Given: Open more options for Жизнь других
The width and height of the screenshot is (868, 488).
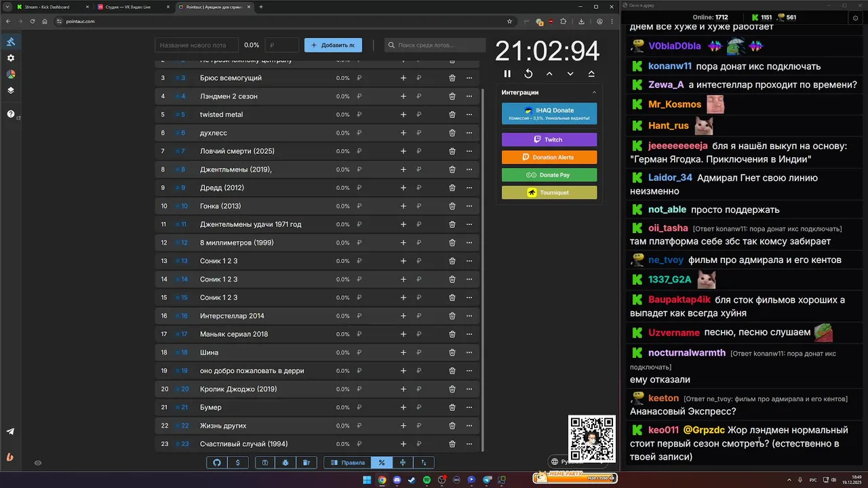Looking at the screenshot, I should point(469,426).
